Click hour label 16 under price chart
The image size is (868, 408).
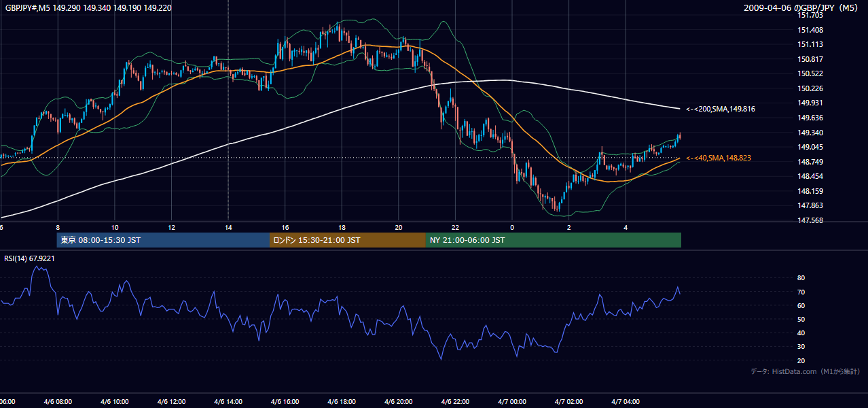[285, 227]
